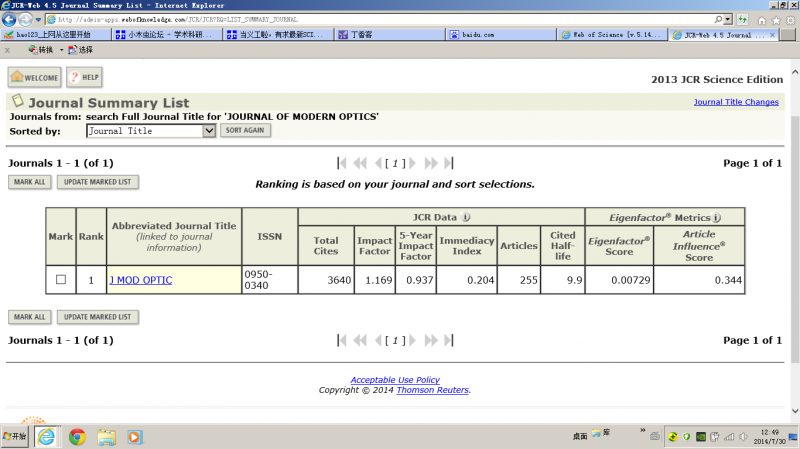Image resolution: width=800 pixels, height=449 pixels.
Task: Switch to the 丁香客 tab
Action: (x=390, y=35)
